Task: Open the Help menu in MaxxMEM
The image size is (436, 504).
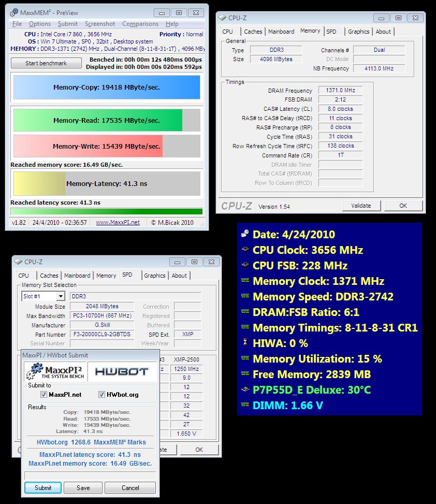Action: pyautogui.click(x=172, y=24)
